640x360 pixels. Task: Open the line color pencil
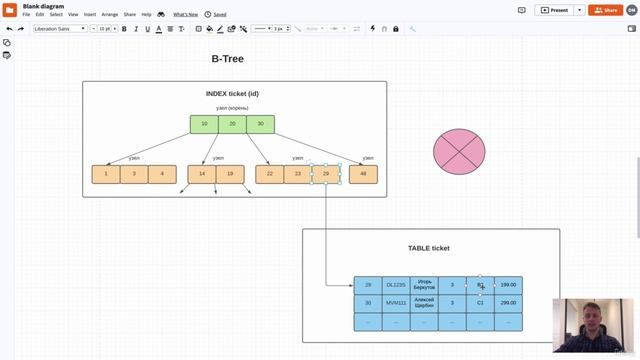coord(220,29)
